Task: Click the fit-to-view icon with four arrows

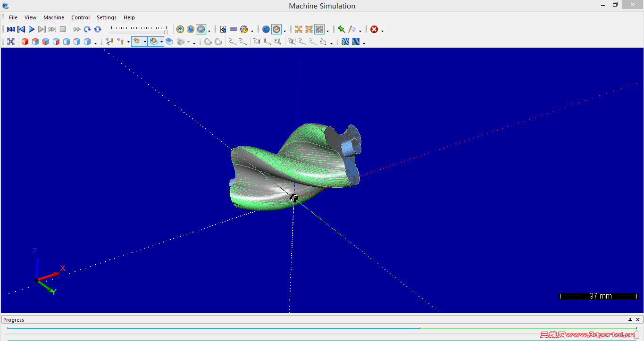Action: click(x=11, y=42)
